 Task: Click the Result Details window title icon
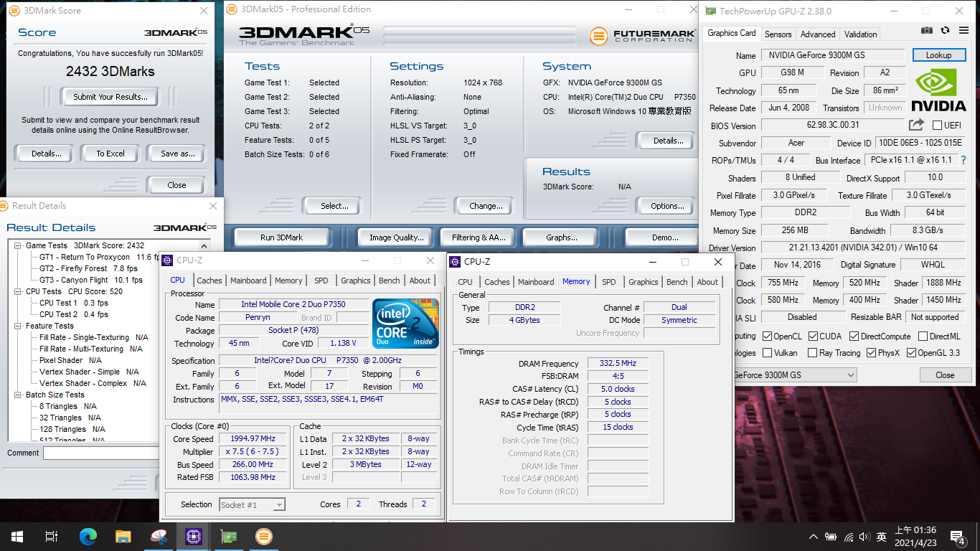pos(4,206)
